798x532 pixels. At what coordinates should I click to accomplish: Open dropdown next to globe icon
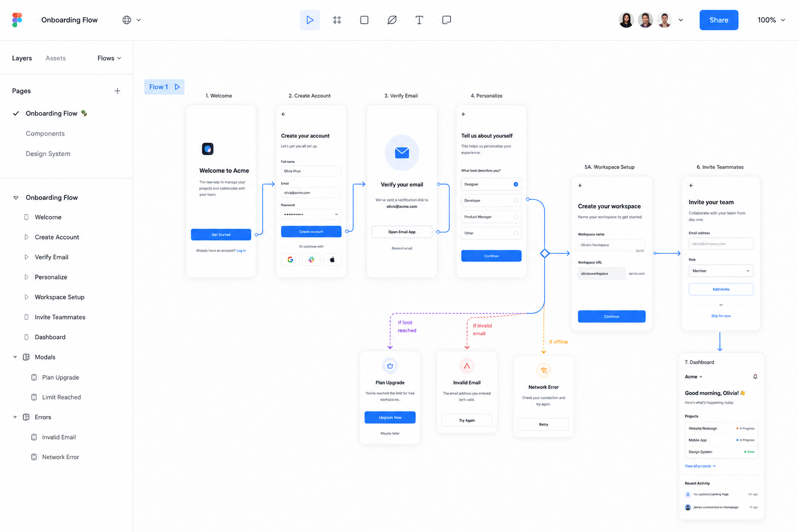[x=139, y=20]
